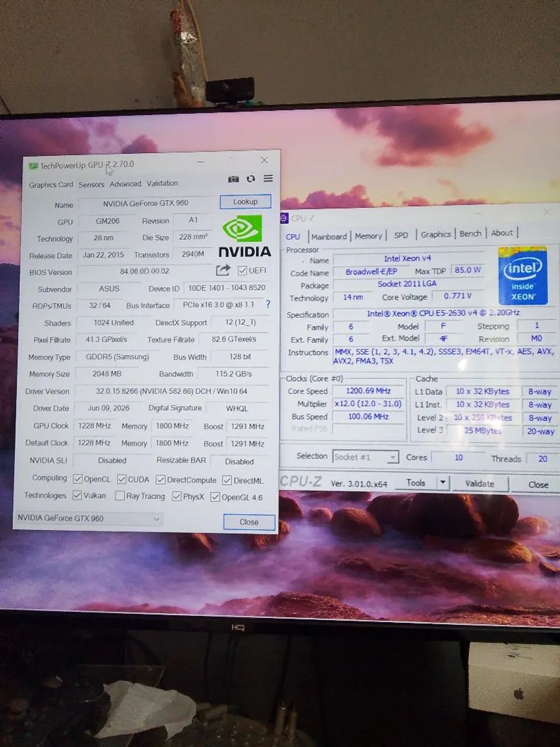Click the GPU name field NVIDIA GeForce GTX 960

[146, 203]
